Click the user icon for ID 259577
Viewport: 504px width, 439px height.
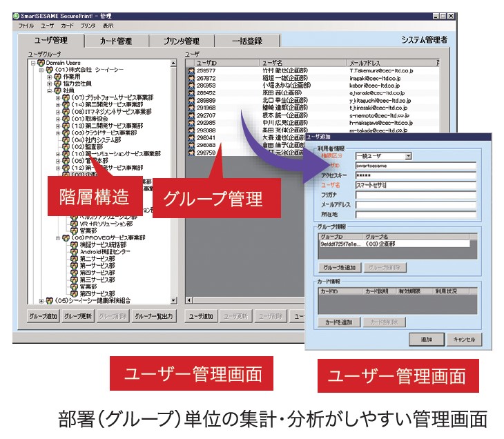point(191,70)
